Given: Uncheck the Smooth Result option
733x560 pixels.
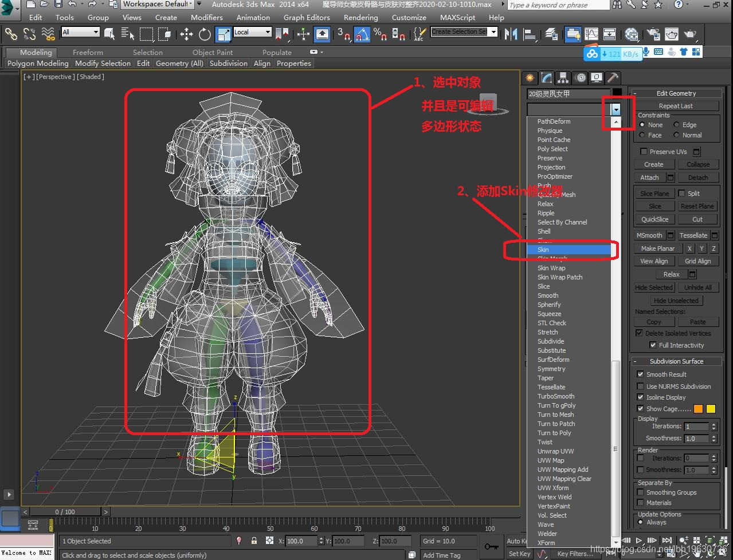Looking at the screenshot, I should [641, 374].
